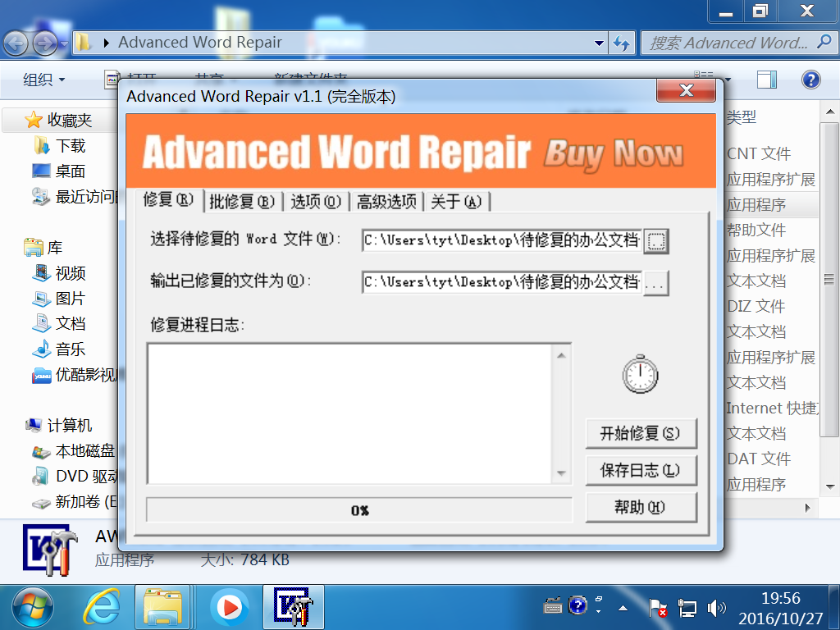Open the 选项(O) tab
The width and height of the screenshot is (840, 630).
pyautogui.click(x=316, y=202)
